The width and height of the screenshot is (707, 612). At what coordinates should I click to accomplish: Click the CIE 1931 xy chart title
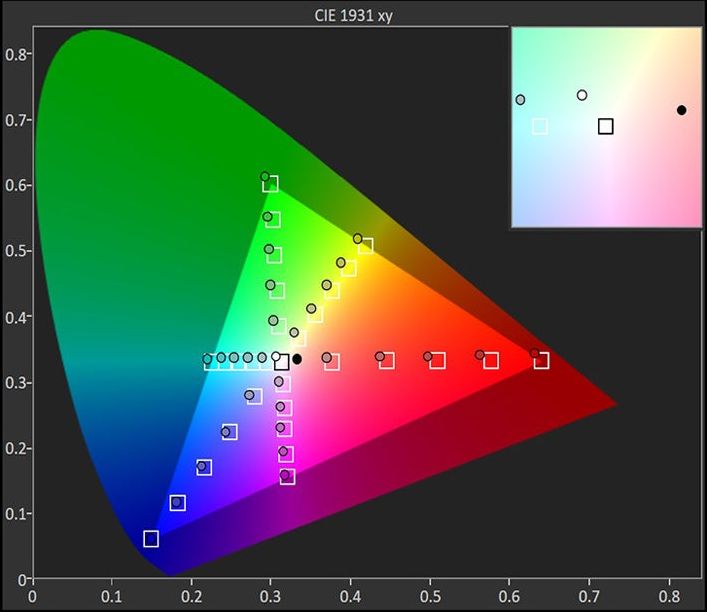click(353, 14)
